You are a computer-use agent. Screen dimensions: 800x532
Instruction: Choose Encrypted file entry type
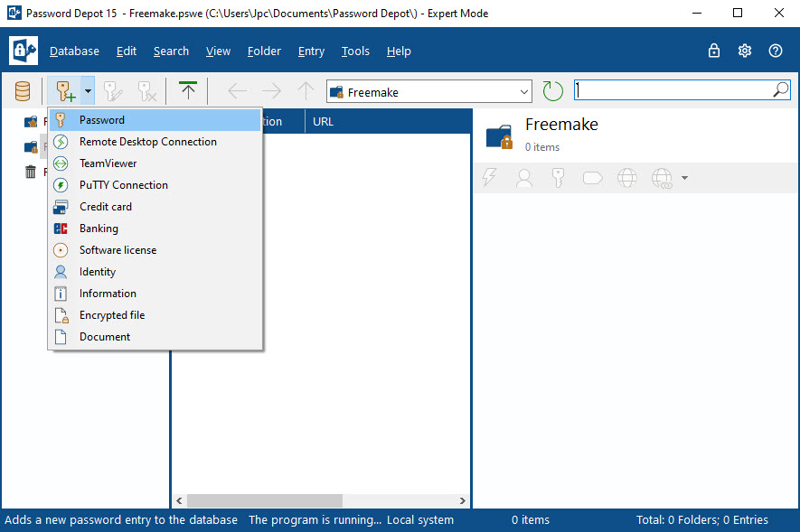tap(155, 315)
